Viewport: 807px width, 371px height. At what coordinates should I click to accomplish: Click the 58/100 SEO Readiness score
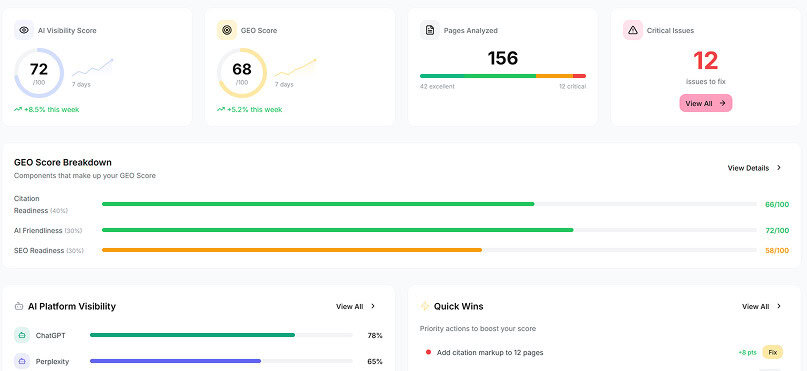tap(777, 251)
